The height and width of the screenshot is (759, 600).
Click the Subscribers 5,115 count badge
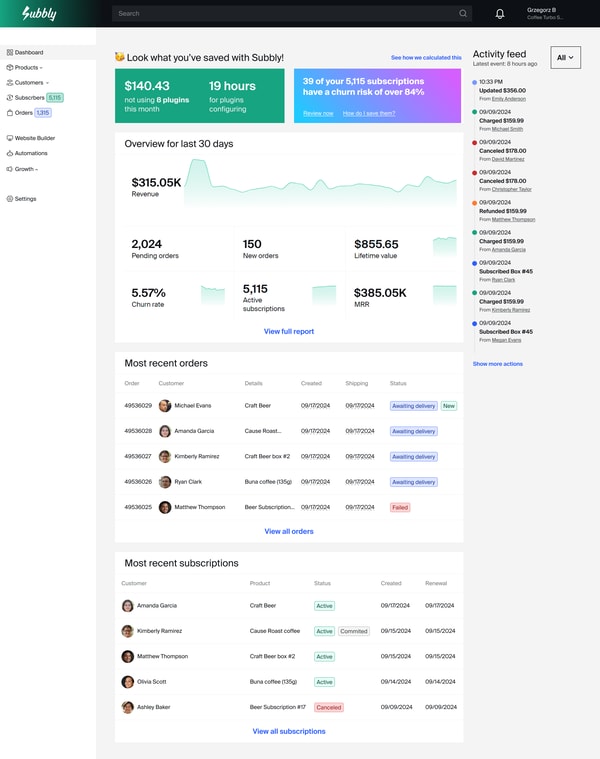click(55, 98)
